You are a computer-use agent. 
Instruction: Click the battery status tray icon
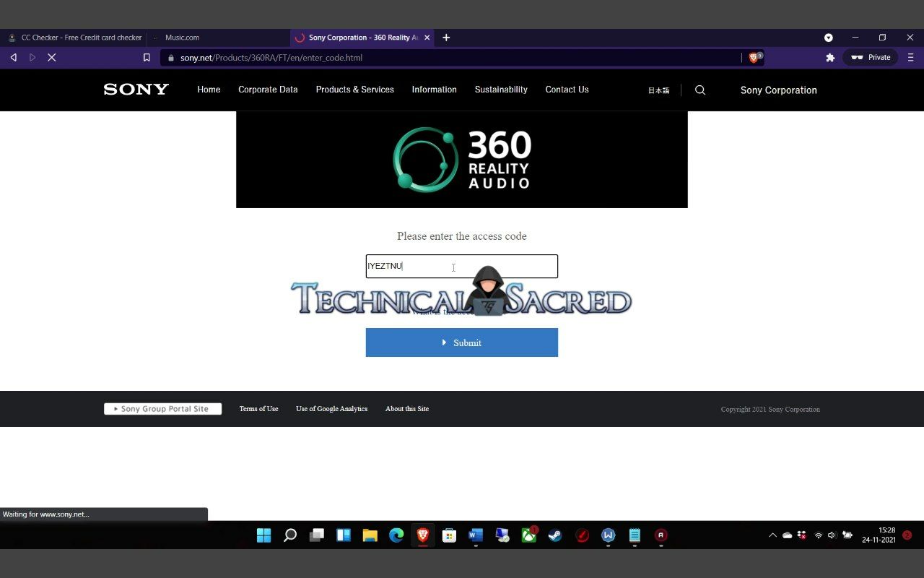tap(847, 535)
